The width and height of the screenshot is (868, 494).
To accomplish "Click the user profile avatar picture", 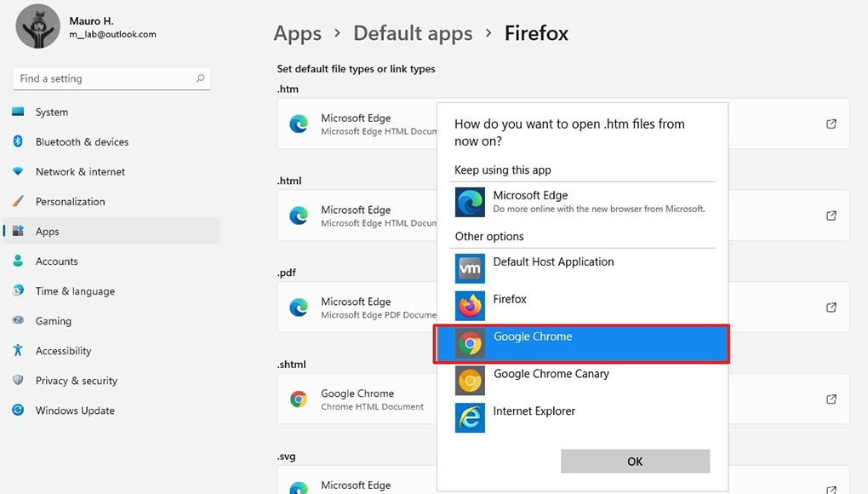I will pyautogui.click(x=37, y=26).
